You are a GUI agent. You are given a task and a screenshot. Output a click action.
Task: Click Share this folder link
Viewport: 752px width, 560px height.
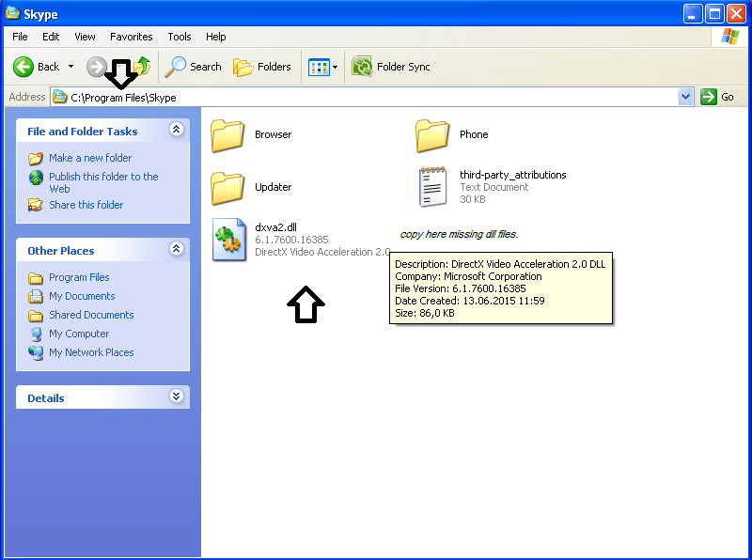point(86,205)
